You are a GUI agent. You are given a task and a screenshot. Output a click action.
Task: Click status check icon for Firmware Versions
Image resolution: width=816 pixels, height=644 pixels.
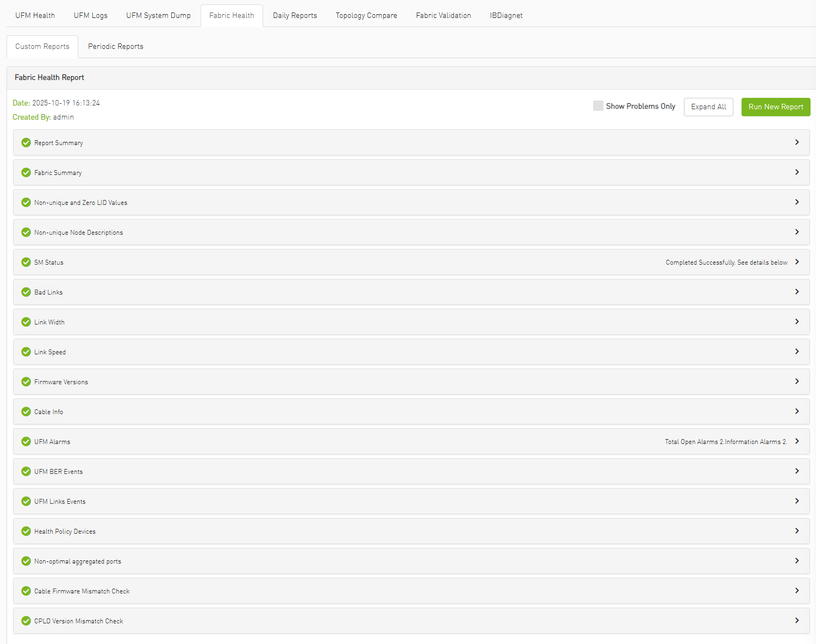click(26, 382)
